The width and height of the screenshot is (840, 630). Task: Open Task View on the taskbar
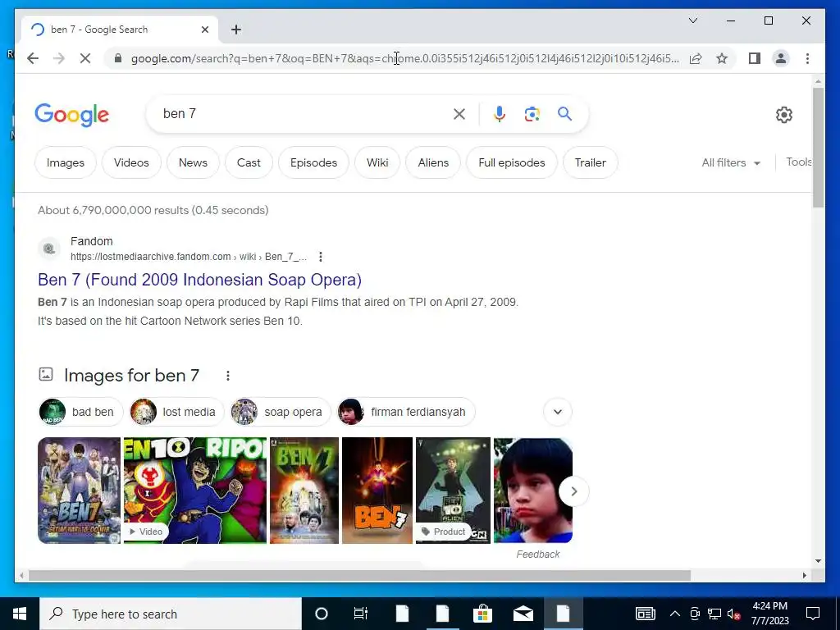pos(361,614)
